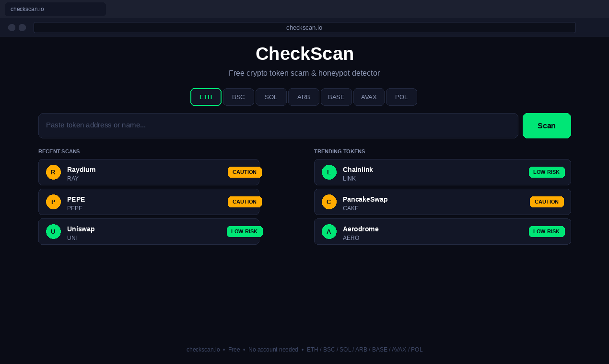Choose the SOL chain tab
Viewport: 609px width, 364px height.
pos(271,97)
